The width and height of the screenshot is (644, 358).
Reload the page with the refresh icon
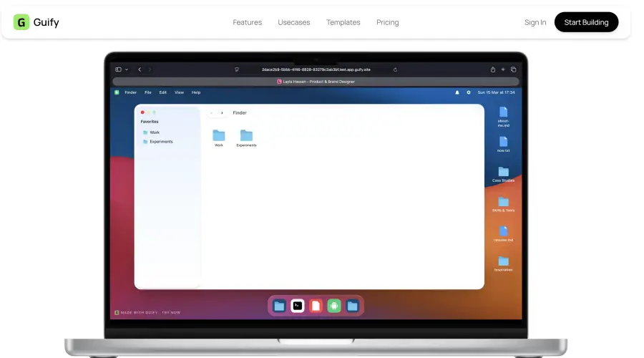pos(395,69)
